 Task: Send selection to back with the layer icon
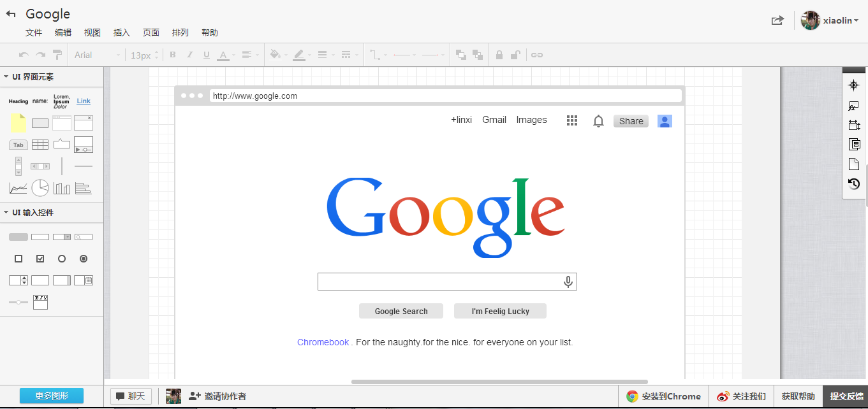[478, 55]
